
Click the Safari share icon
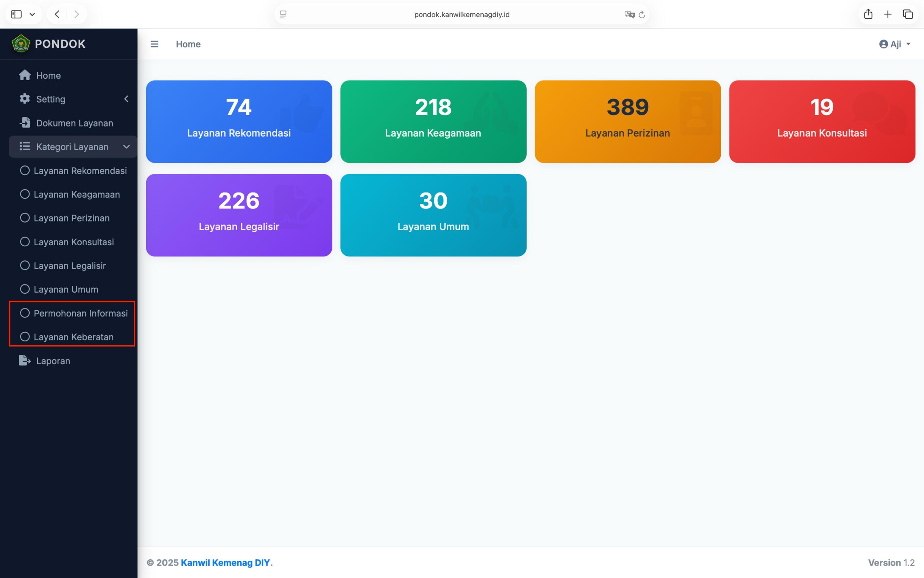click(868, 14)
